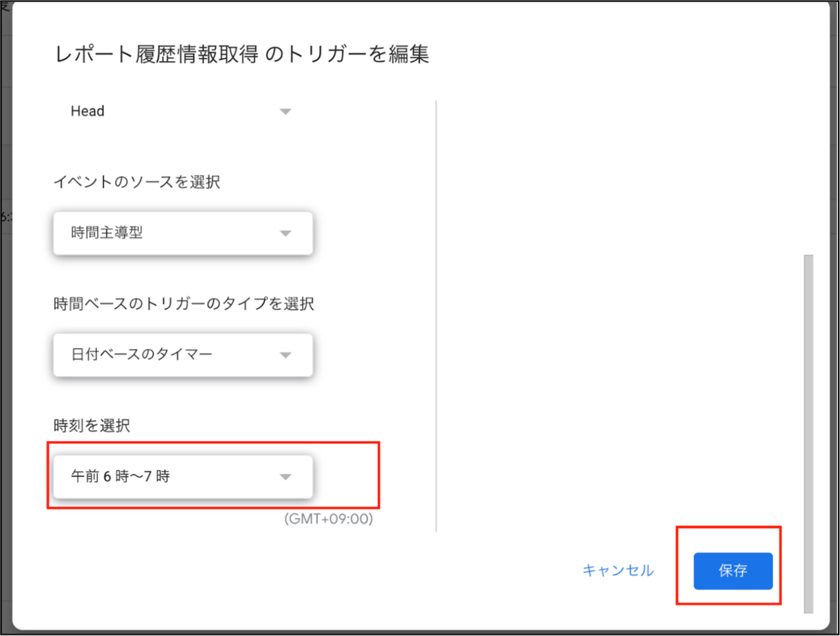Click the 時刻を選択 label
The image size is (840, 636).
(92, 425)
